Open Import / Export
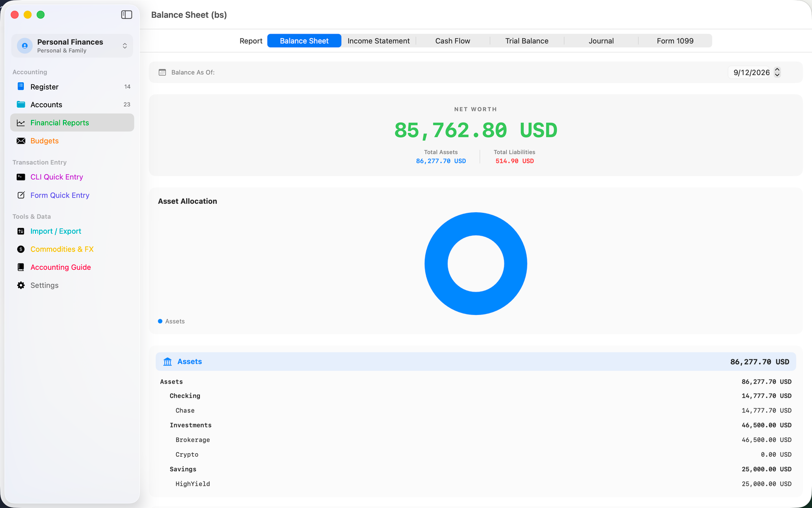Image resolution: width=812 pixels, height=508 pixels. tap(72, 231)
